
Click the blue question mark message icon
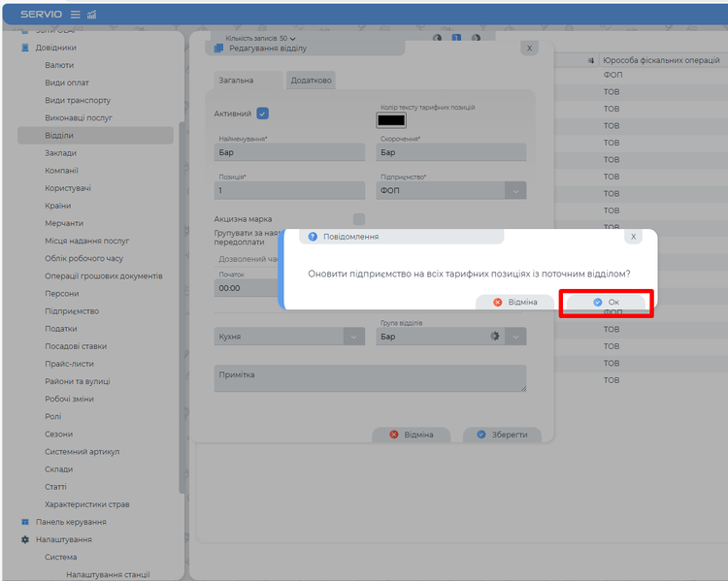[x=314, y=236]
